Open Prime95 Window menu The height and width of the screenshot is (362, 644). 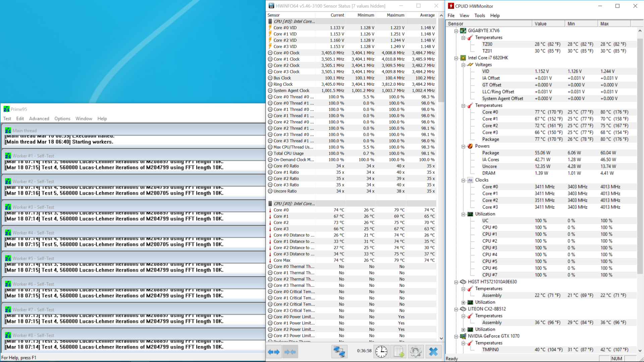pyautogui.click(x=84, y=118)
